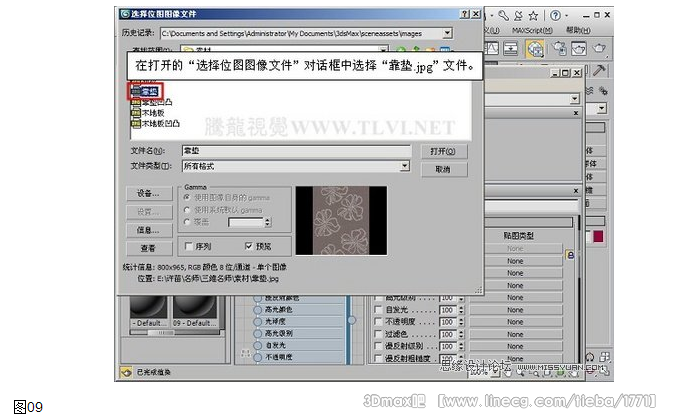
Task: Click the 查看 view button
Action: click(149, 248)
